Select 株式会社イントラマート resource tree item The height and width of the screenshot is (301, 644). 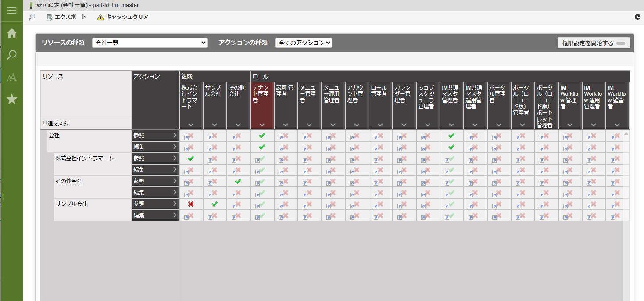(84, 158)
